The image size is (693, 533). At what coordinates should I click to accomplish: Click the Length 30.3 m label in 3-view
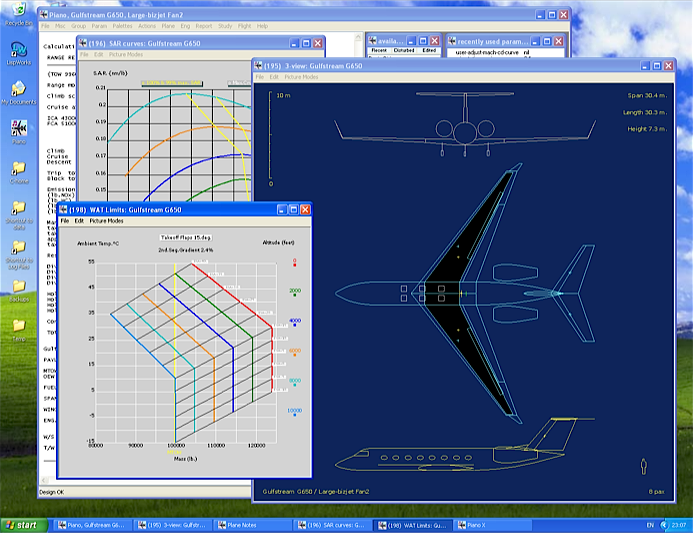click(x=645, y=112)
